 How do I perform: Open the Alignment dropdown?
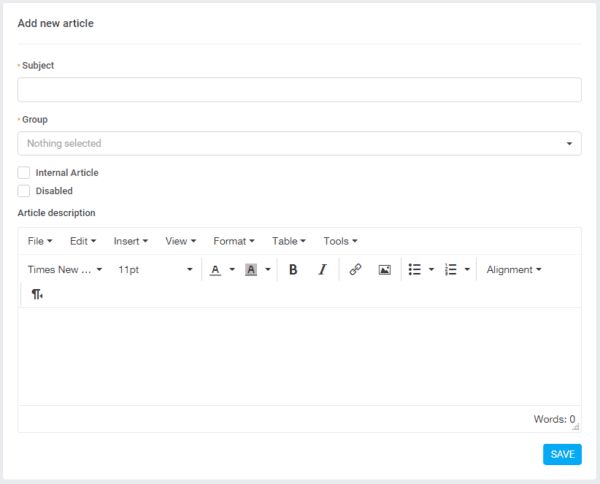pyautogui.click(x=514, y=270)
